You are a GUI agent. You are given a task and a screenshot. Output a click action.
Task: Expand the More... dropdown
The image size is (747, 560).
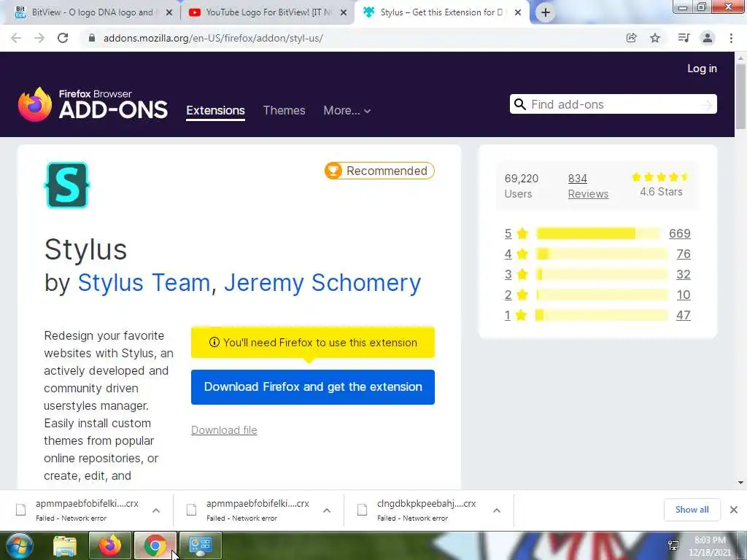point(347,111)
